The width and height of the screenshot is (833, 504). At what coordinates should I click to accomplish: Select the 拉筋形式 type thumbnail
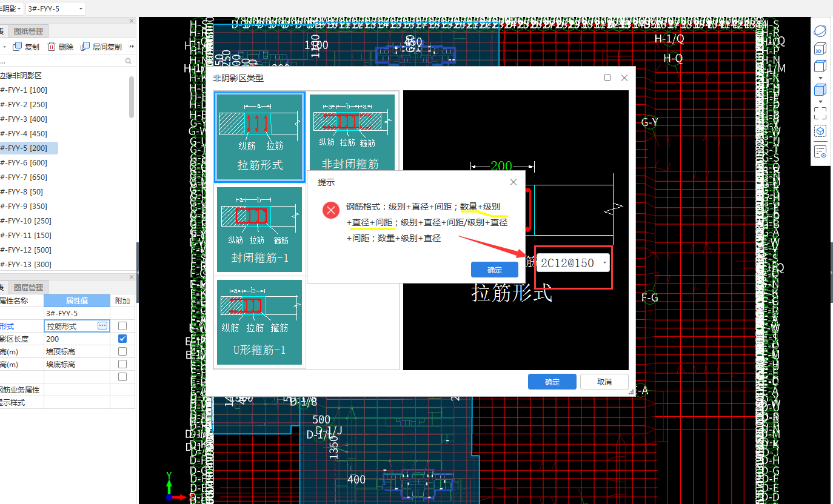259,138
